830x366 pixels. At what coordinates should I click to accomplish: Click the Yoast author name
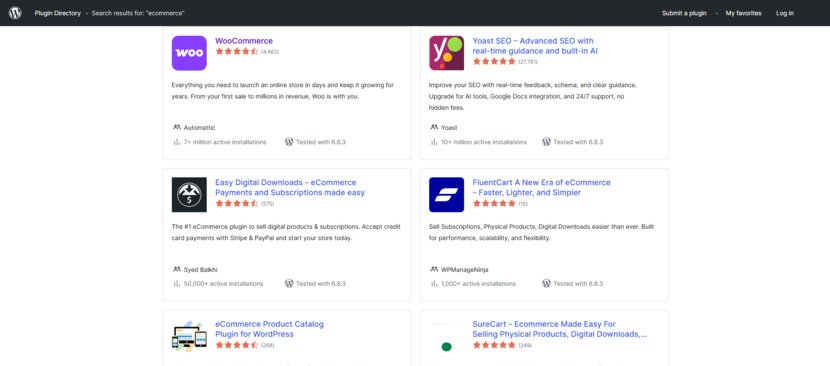(x=449, y=128)
